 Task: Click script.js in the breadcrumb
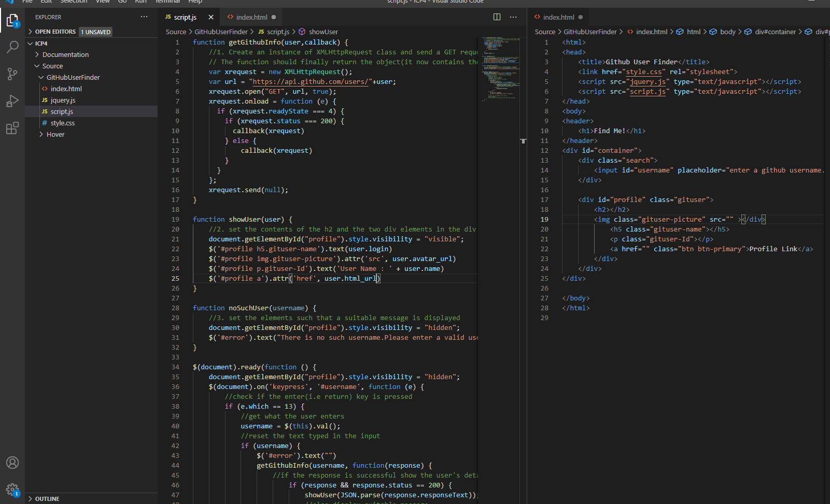tap(278, 32)
